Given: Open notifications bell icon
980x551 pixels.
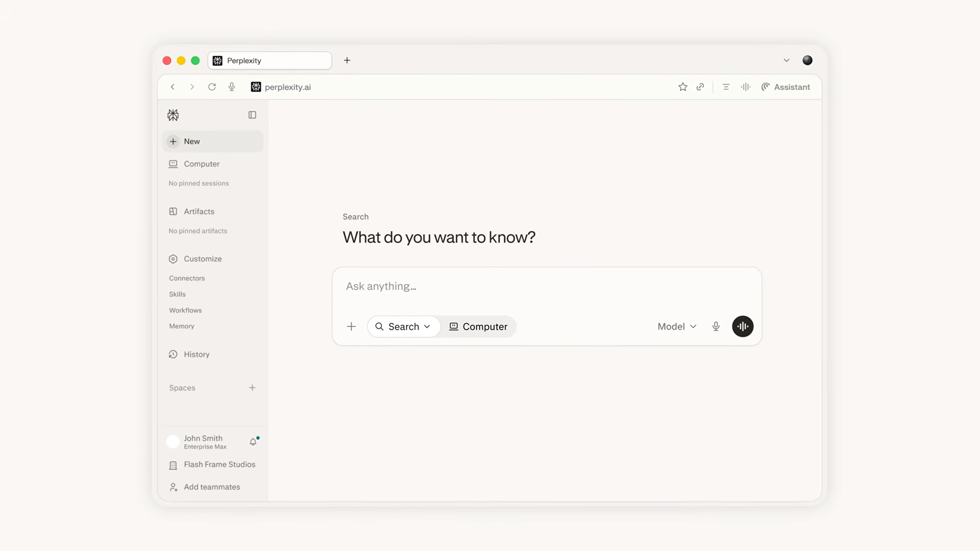Looking at the screenshot, I should pyautogui.click(x=254, y=441).
